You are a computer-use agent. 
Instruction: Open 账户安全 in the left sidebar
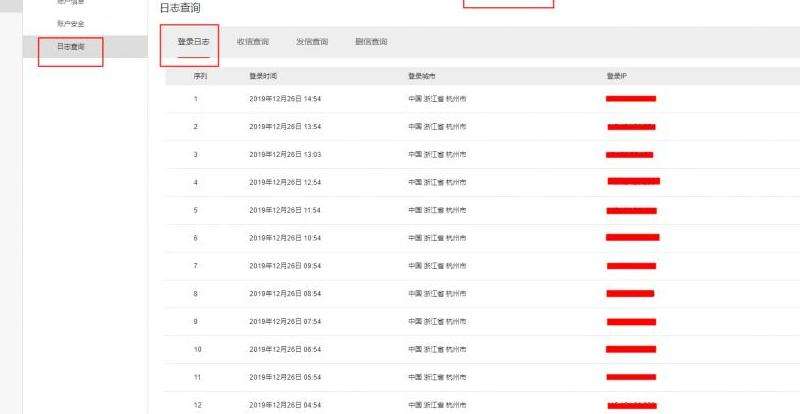coord(71,23)
